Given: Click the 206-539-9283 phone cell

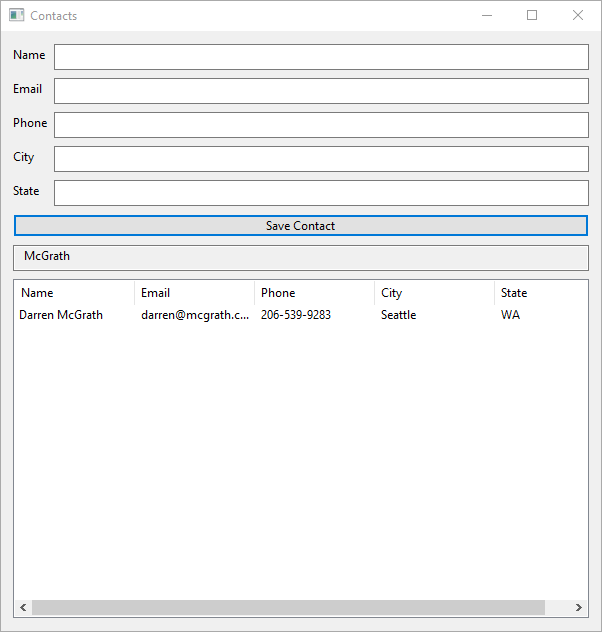Looking at the screenshot, I should pyautogui.click(x=296, y=315).
